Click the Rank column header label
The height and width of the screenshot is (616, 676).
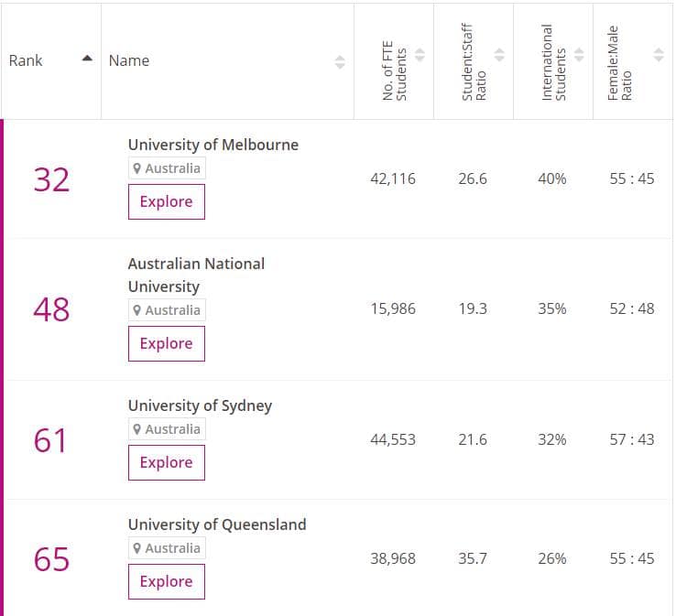(x=26, y=60)
